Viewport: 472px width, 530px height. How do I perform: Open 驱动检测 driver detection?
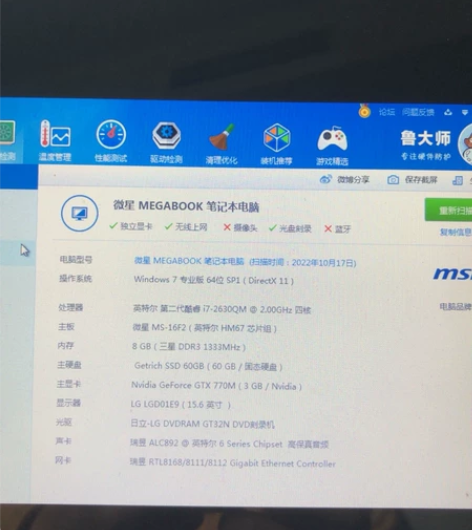click(x=166, y=142)
